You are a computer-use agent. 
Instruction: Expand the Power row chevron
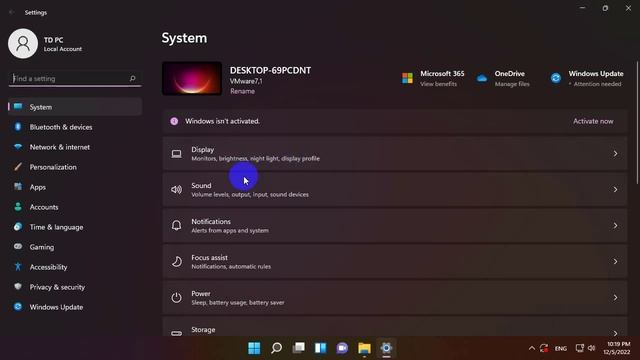tap(615, 298)
